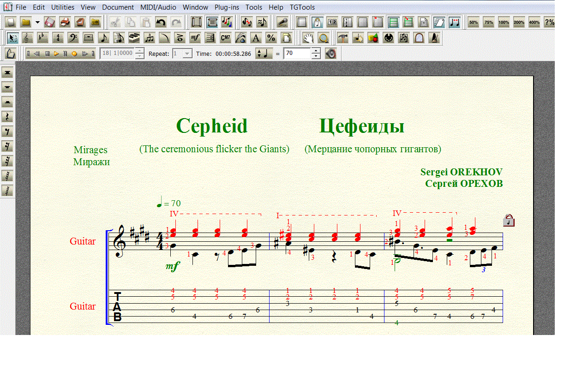The width and height of the screenshot is (588, 377).
Task: Open the dropdown arrow next to the folder icon
Action: (37, 22)
